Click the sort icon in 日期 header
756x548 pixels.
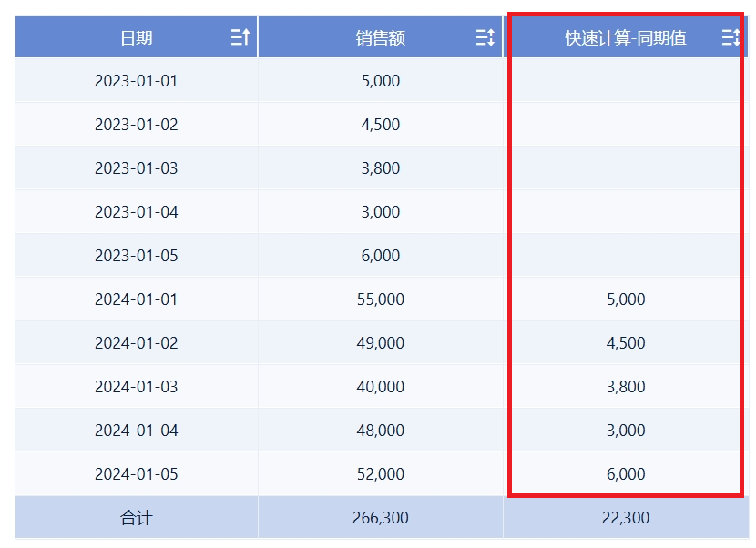pyautogui.click(x=240, y=36)
